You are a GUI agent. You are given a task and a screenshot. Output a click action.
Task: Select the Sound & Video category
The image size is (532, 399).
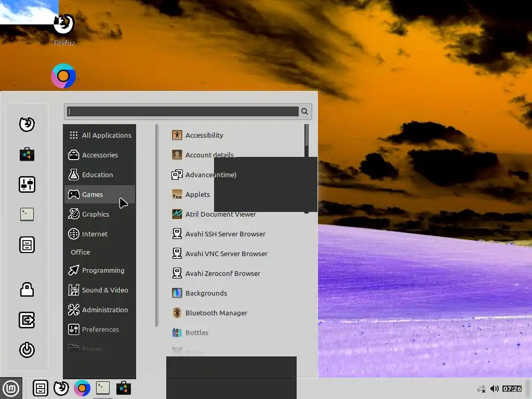click(100, 290)
